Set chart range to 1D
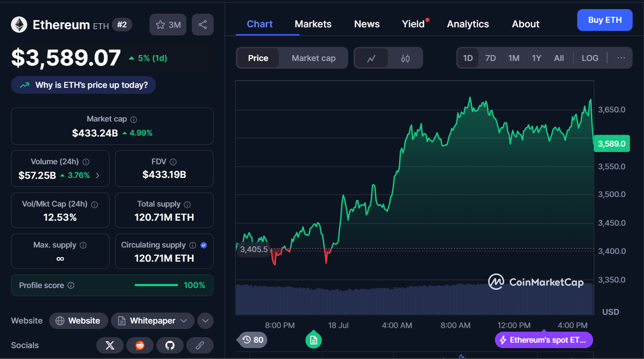Viewport: 644px width, 359px height. 468,58
